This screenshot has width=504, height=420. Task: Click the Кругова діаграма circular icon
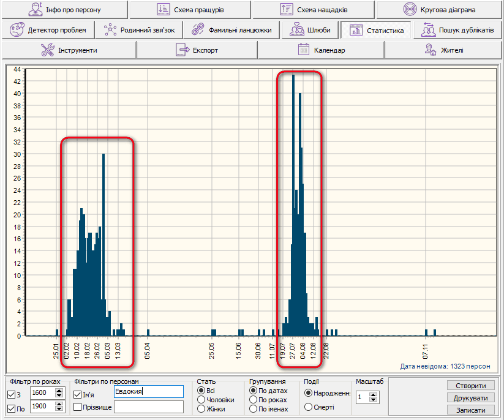pos(410,10)
